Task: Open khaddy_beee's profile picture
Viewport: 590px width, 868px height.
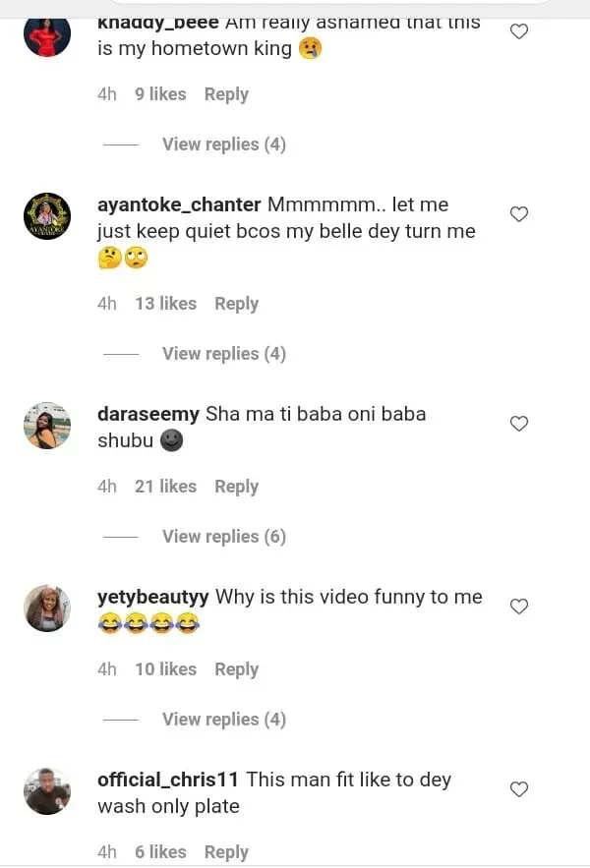Action: tap(47, 35)
